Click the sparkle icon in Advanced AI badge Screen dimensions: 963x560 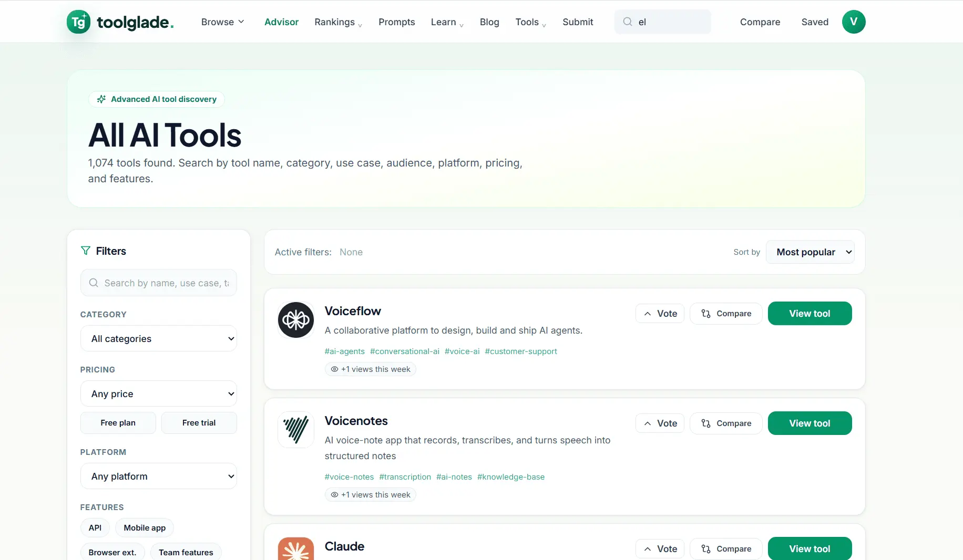[x=101, y=99]
